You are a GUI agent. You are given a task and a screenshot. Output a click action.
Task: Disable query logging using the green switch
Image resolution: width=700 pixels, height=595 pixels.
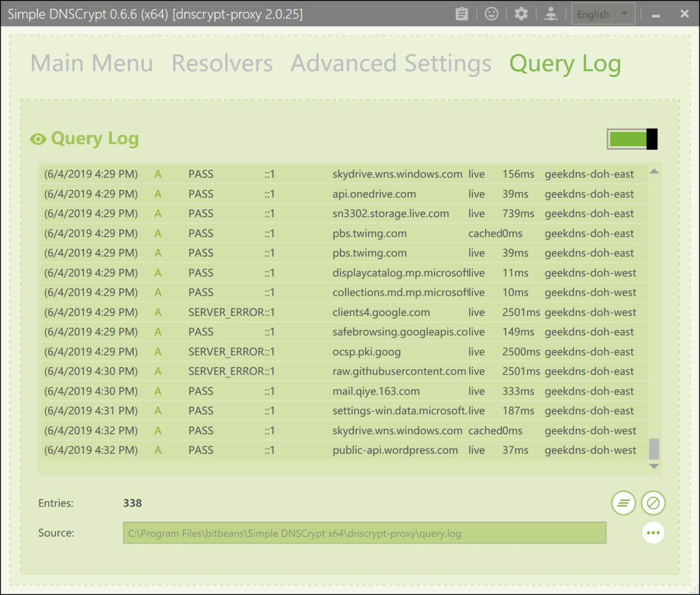(632, 138)
